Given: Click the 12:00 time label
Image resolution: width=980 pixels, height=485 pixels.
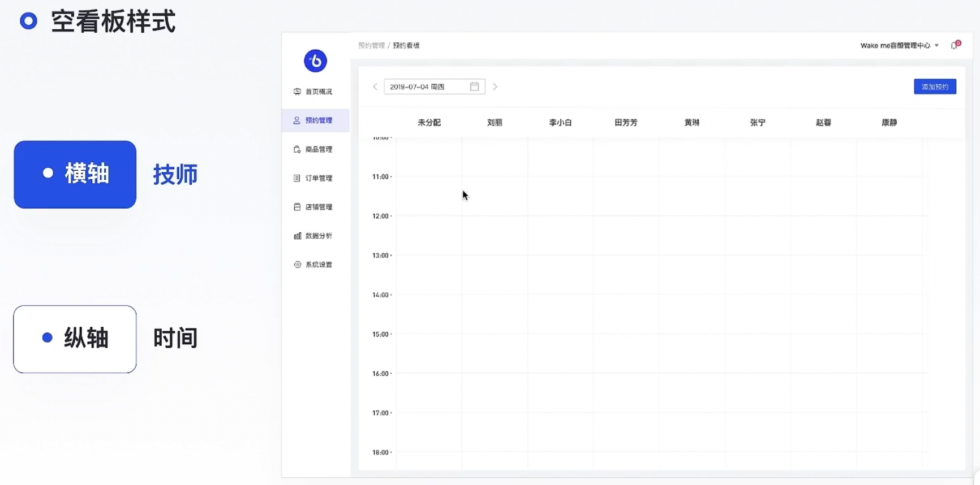Looking at the screenshot, I should pyautogui.click(x=381, y=216).
